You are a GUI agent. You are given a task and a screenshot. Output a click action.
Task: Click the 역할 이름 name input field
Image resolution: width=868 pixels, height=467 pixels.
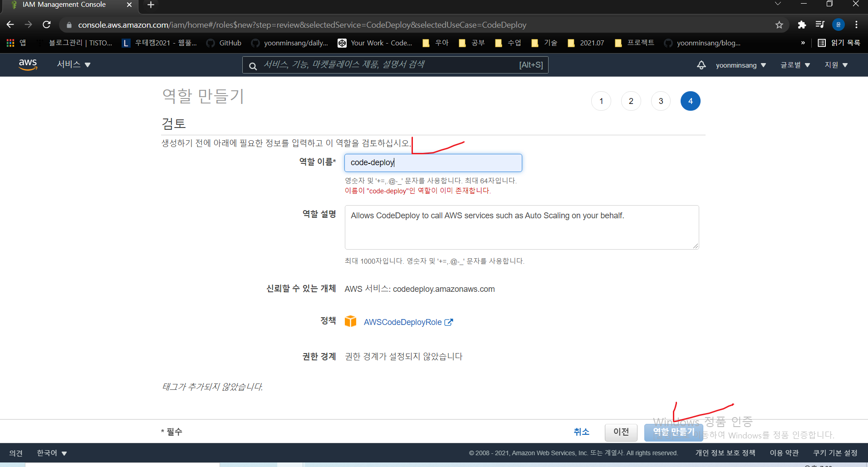click(433, 162)
